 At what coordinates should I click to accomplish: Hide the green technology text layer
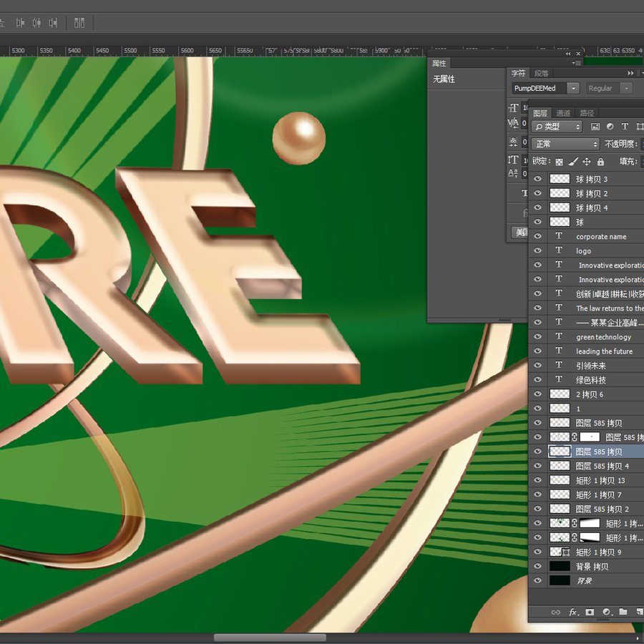tap(537, 336)
